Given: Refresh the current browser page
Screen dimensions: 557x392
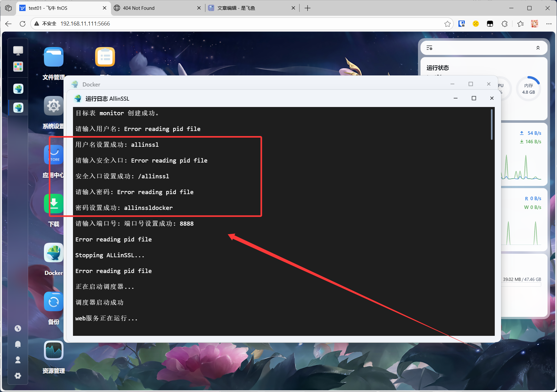Looking at the screenshot, I should pyautogui.click(x=22, y=24).
